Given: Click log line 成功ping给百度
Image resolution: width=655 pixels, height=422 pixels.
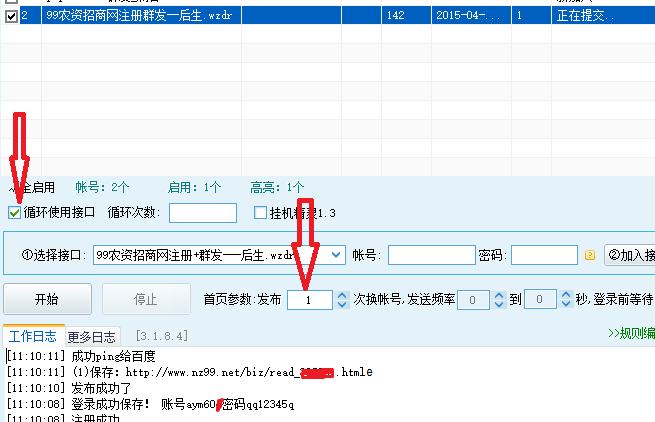Looking at the screenshot, I should pos(81,356).
